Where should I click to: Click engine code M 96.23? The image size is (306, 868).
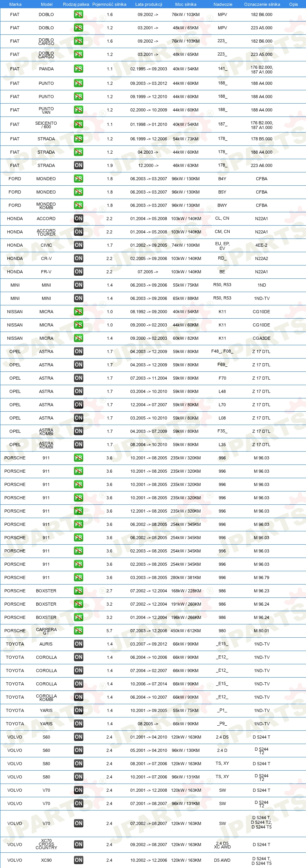(x=261, y=591)
